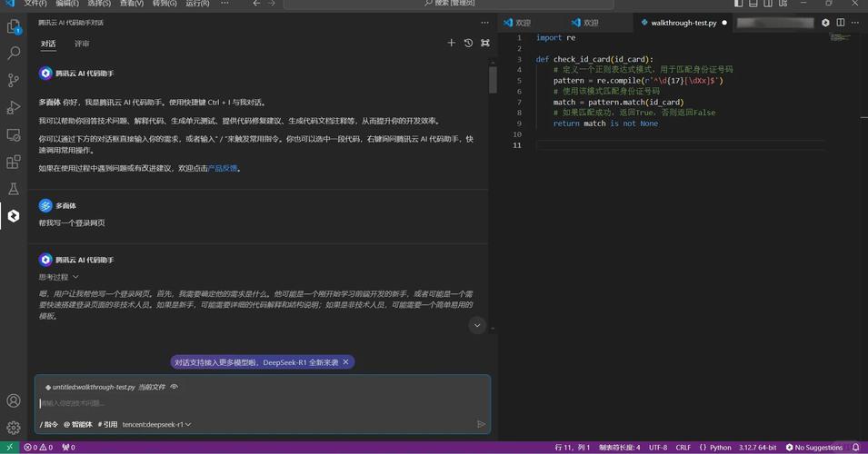Click the UTF-8 encoding in status bar

pos(658,448)
